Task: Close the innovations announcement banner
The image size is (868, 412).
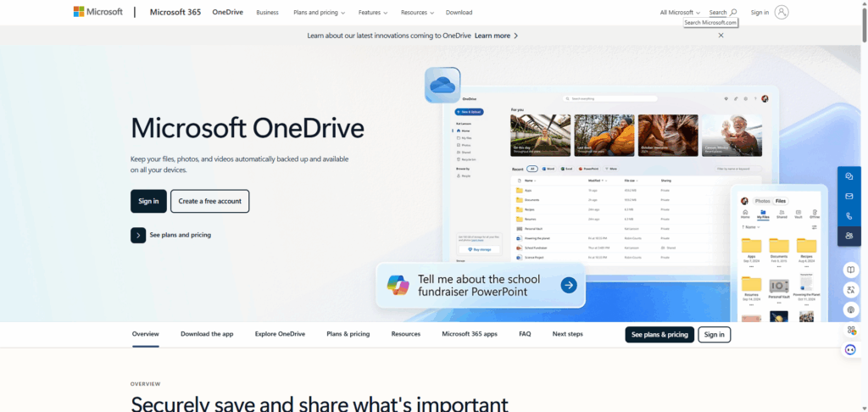Action: click(x=721, y=36)
